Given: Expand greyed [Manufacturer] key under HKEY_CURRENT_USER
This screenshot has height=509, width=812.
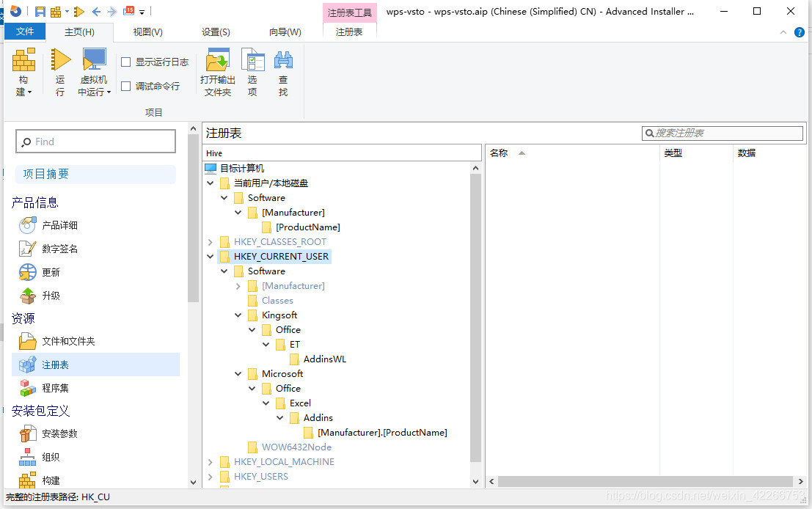Looking at the screenshot, I should 238,286.
